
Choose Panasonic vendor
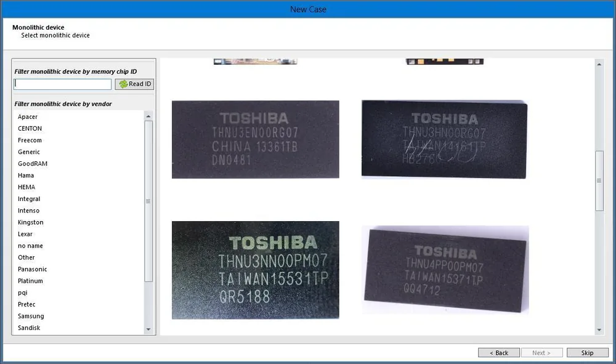pyautogui.click(x=32, y=269)
